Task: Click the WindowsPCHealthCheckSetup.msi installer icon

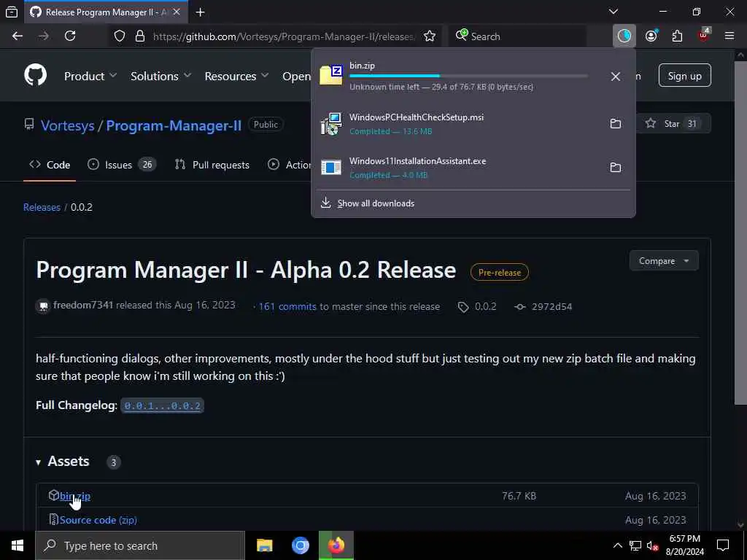Action: pos(331,124)
